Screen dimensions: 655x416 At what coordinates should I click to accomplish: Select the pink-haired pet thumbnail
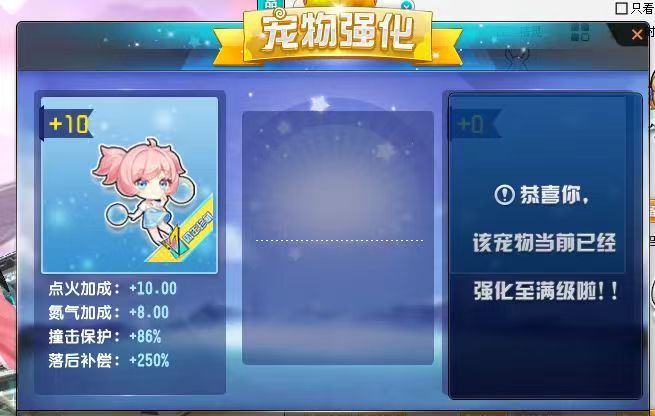coord(129,185)
